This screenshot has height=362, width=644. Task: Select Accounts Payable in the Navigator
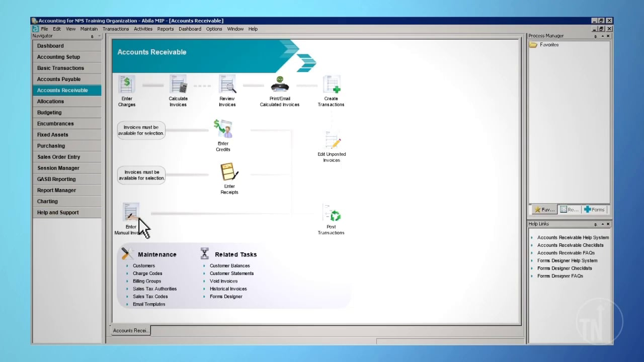(59, 79)
